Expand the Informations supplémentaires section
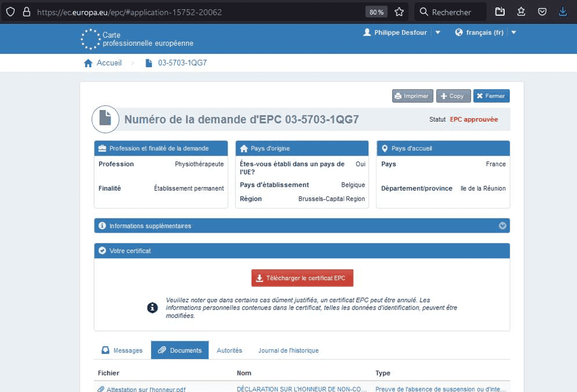The width and height of the screenshot is (577, 392). point(502,226)
